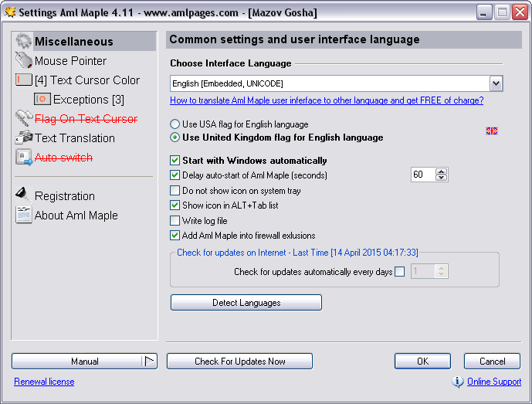Screen dimensions: 532x404
Task: Click the Choose Interface Language heading
Action: (x=231, y=63)
